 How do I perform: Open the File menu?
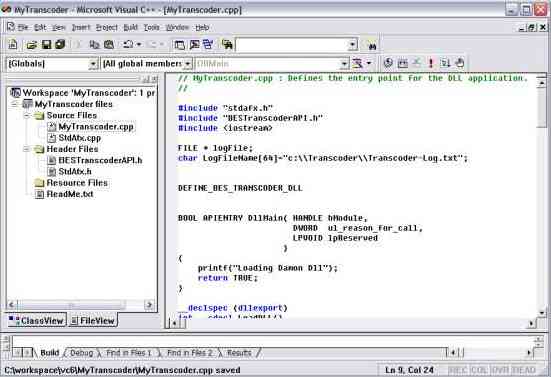point(23,27)
